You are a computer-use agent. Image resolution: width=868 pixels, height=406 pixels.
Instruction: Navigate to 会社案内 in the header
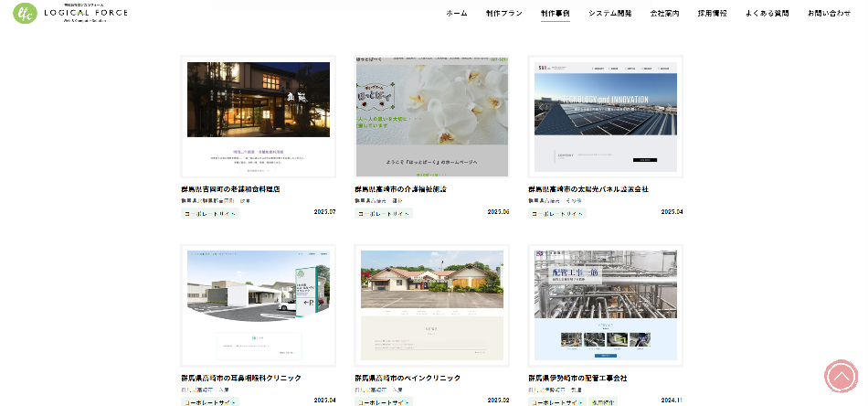pyautogui.click(x=664, y=14)
